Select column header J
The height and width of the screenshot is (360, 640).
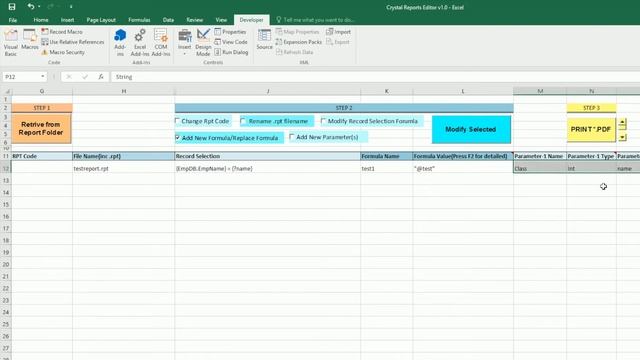point(268,91)
